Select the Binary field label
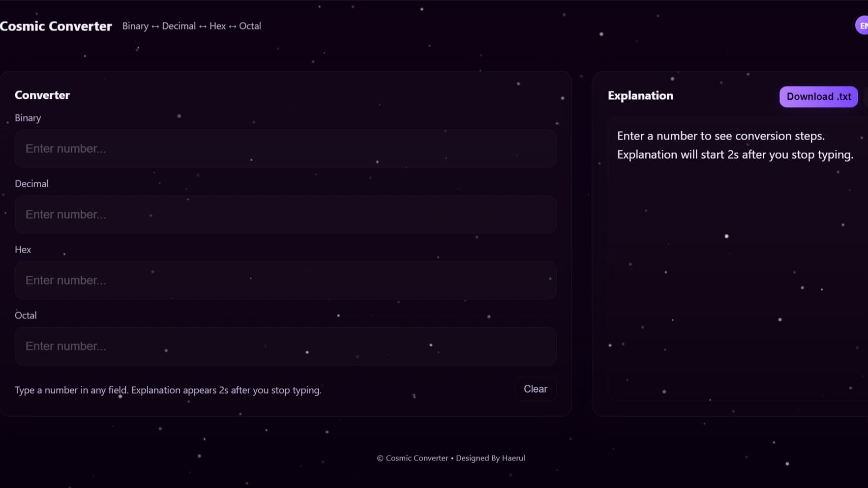Screen dimensions: 868x488 click(28, 118)
